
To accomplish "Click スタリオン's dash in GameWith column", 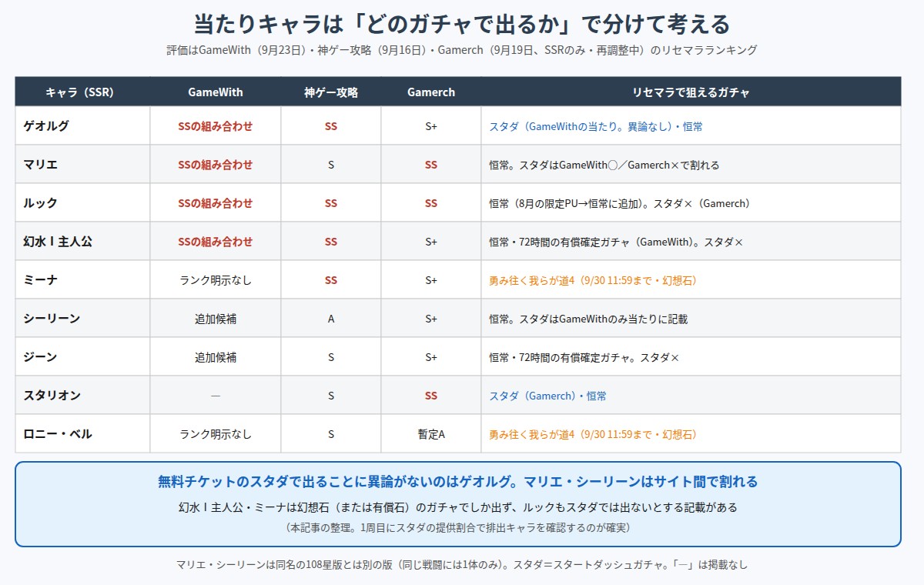I will pos(216,396).
